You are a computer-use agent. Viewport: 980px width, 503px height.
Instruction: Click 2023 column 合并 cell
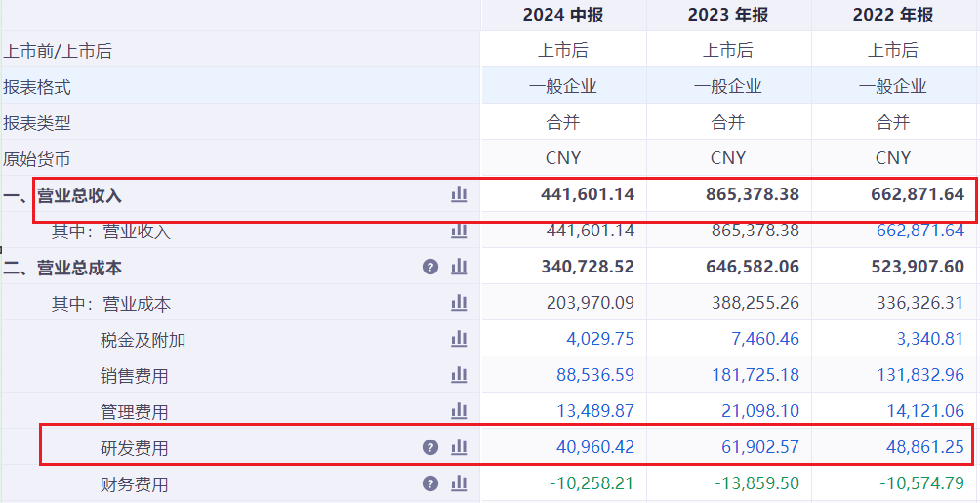(728, 123)
